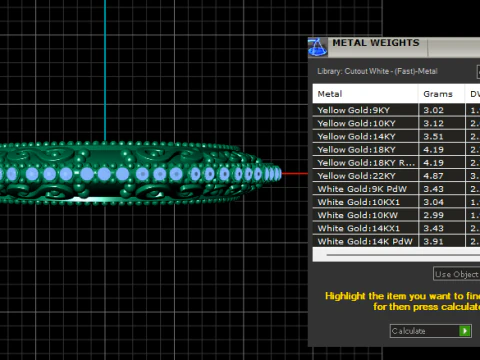Click the horizontal scrollbar under the metal table
The height and width of the screenshot is (360, 480).
(403, 255)
